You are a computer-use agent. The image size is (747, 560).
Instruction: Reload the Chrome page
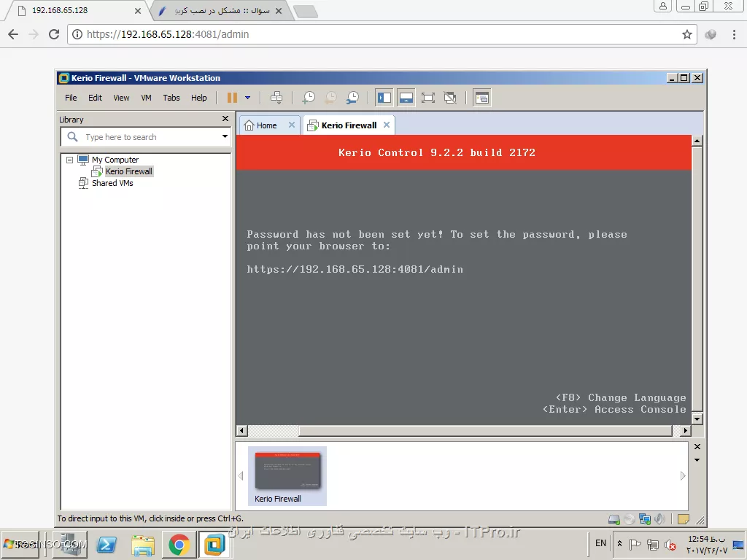coord(54,34)
